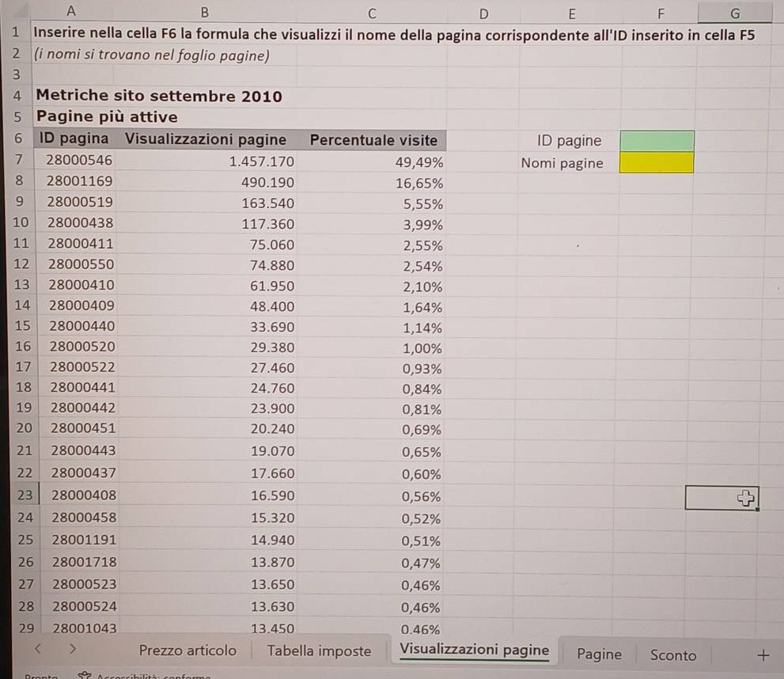Go to the Sconto sheet tab
This screenshot has width=784, height=679.
[x=673, y=655]
